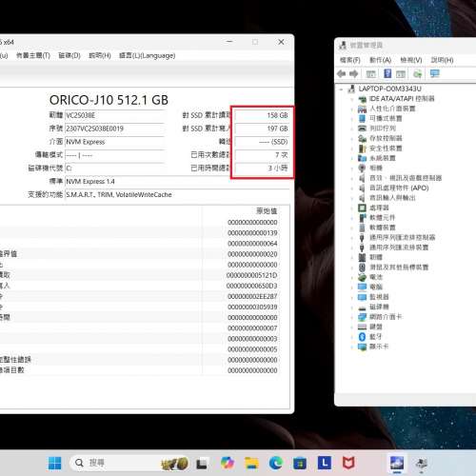476x476 pixels.
Task: Open 檢視(V) menu in Device Manager
Action: (x=411, y=60)
